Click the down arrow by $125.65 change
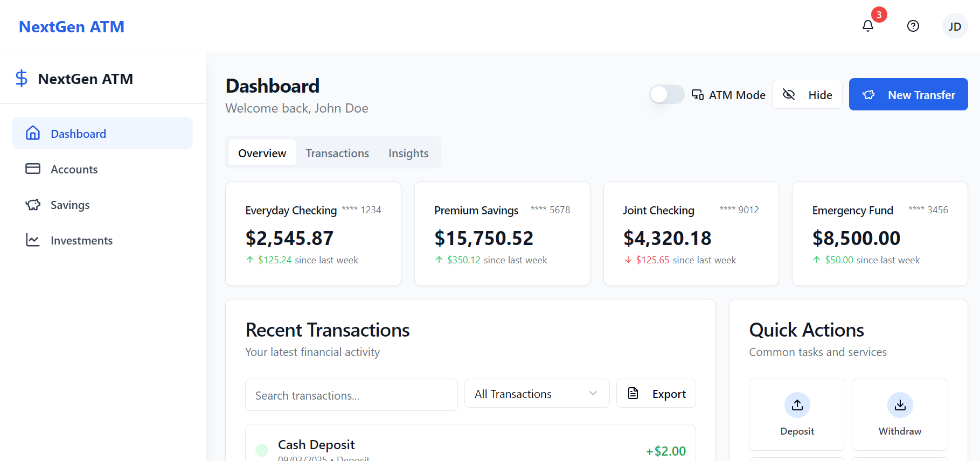 coord(628,260)
